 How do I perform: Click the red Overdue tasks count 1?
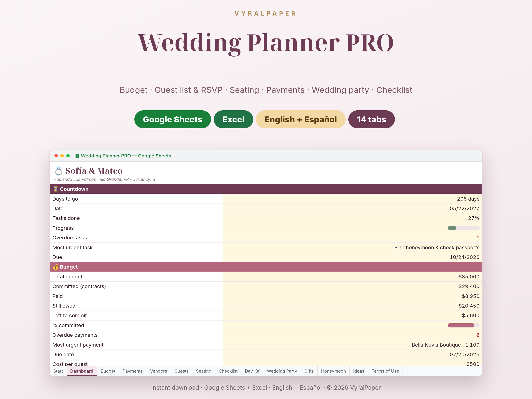pos(478,238)
